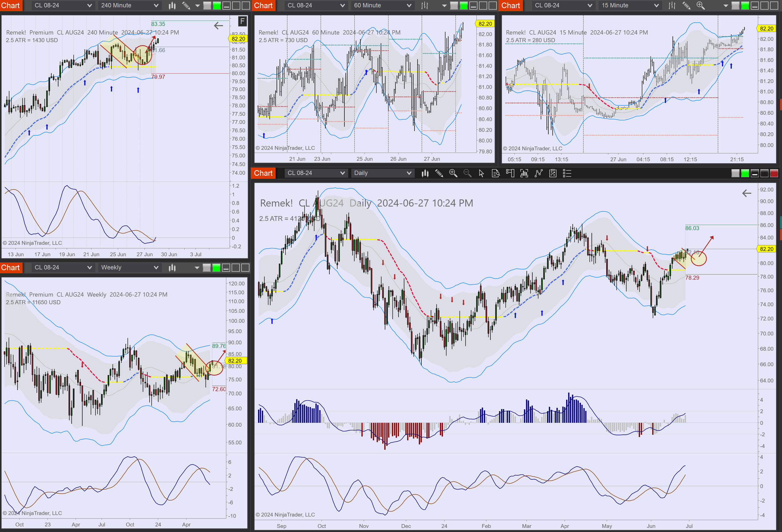The height and width of the screenshot is (532, 782).
Task: Click the pencil drawing icon on 15 Minute chart
Action: click(x=686, y=5)
